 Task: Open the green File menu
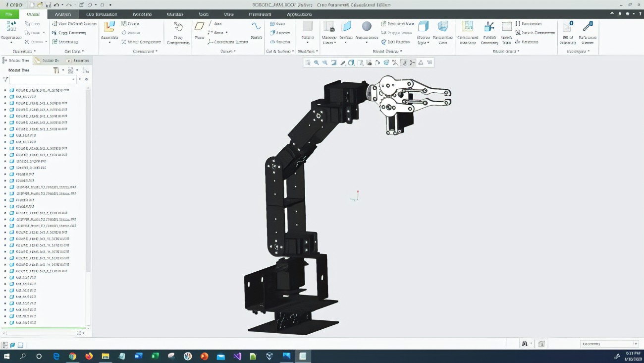(9, 14)
